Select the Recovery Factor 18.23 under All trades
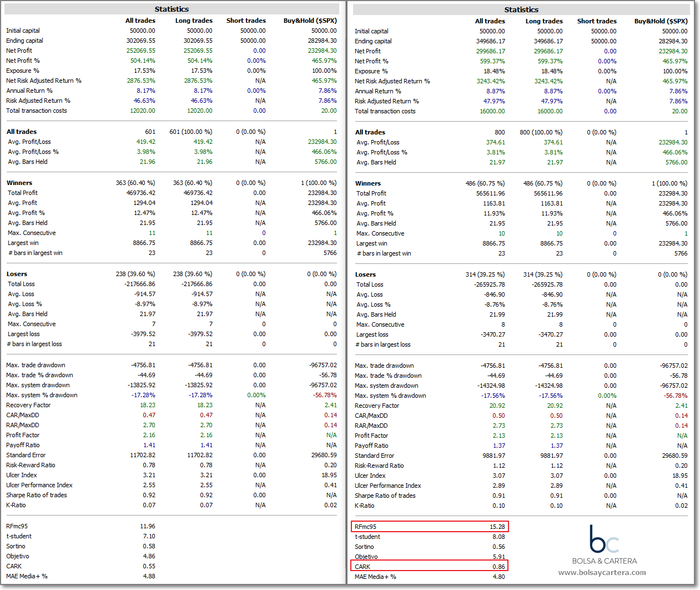This screenshot has width=700, height=590. [x=148, y=405]
